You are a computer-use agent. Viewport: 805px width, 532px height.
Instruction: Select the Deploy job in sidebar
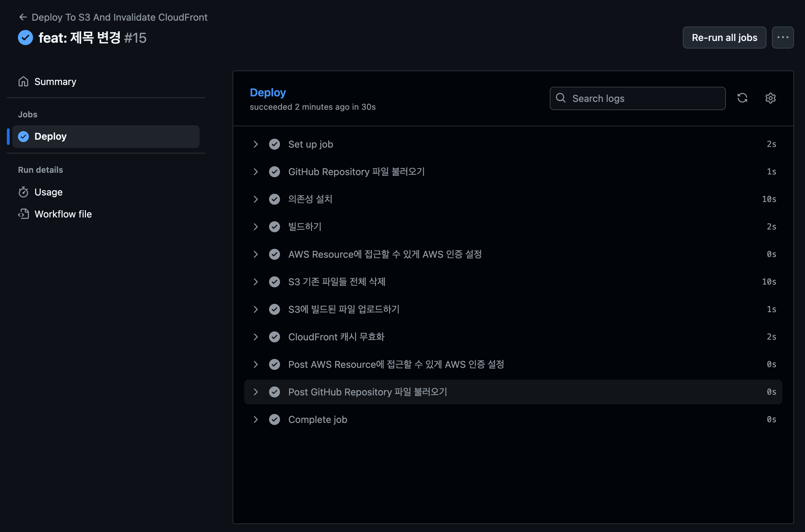106,137
